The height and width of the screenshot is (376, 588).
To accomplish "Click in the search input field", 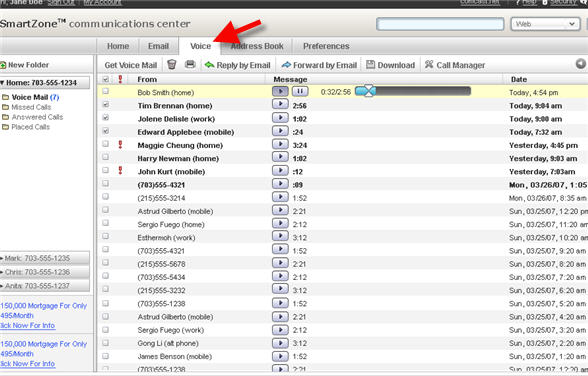I will 440,24.
